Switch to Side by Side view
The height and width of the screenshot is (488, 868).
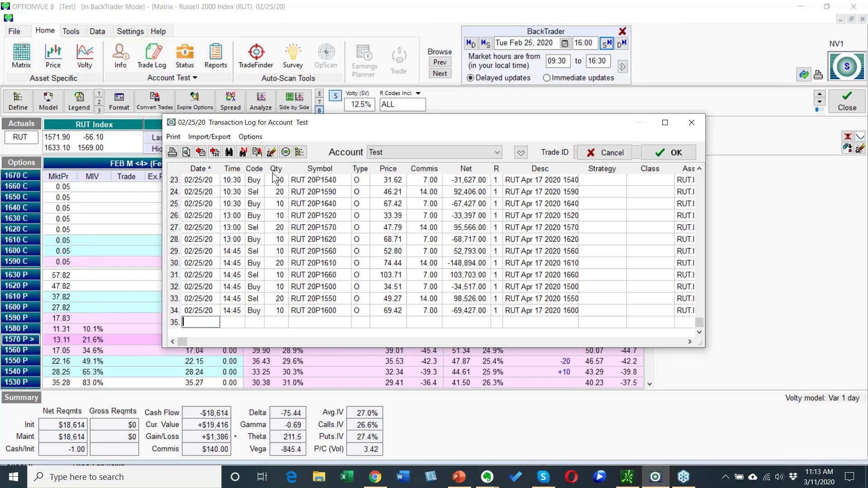coord(294,101)
